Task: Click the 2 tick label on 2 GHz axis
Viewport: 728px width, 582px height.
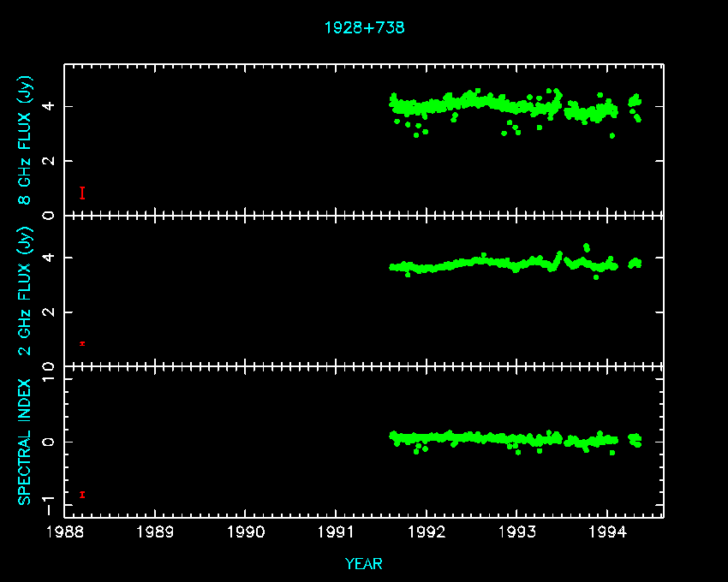Action: (x=52, y=312)
